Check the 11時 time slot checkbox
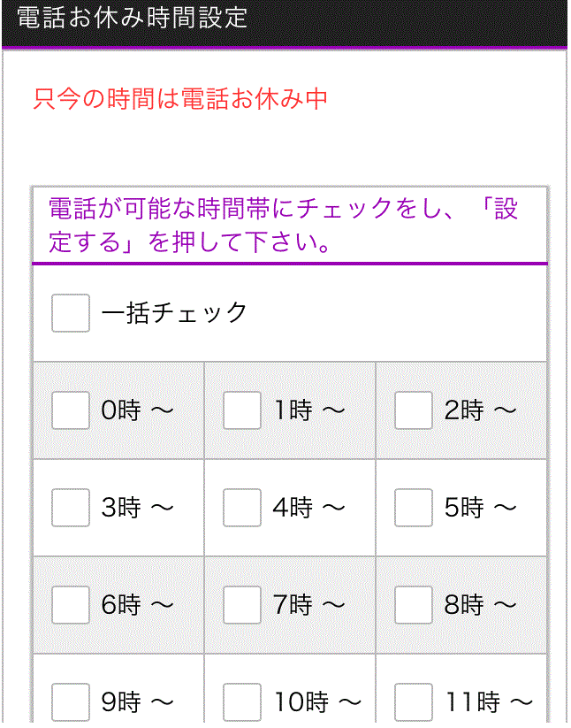571x728 pixels. coord(414,702)
